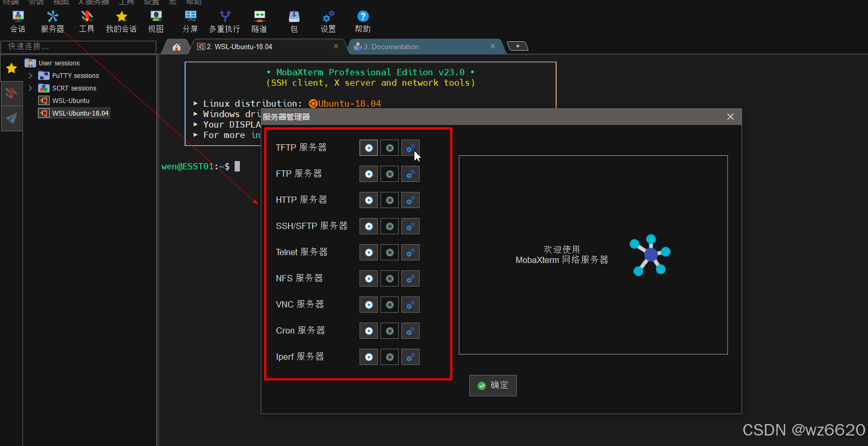Stop the TFTP server

click(389, 148)
